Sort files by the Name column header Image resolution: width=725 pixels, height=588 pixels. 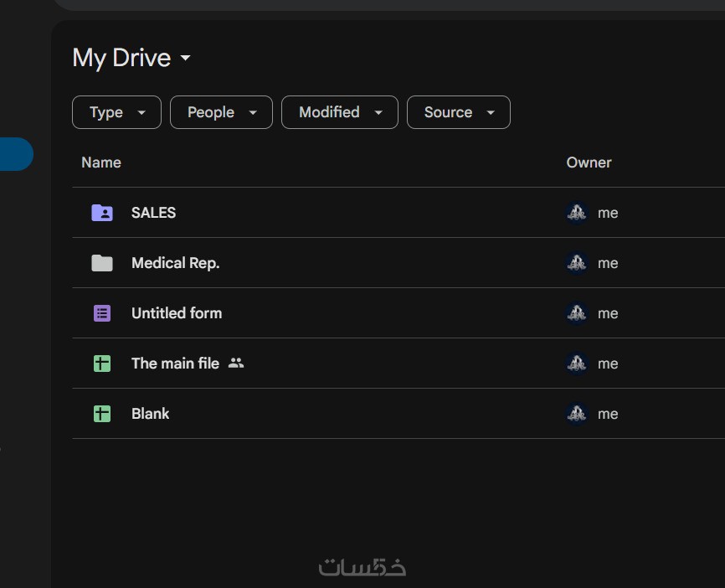[x=101, y=162]
